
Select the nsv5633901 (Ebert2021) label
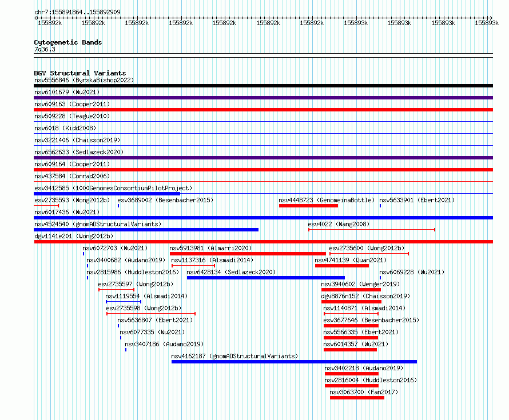(417, 200)
